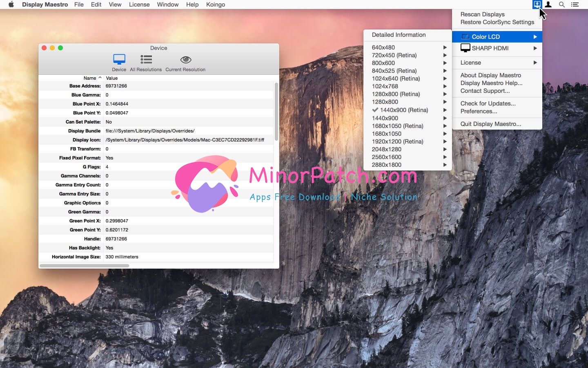Screen dimensions: 588x368
Task: Select the Fixed Pixel Format row
Action: tap(156, 158)
